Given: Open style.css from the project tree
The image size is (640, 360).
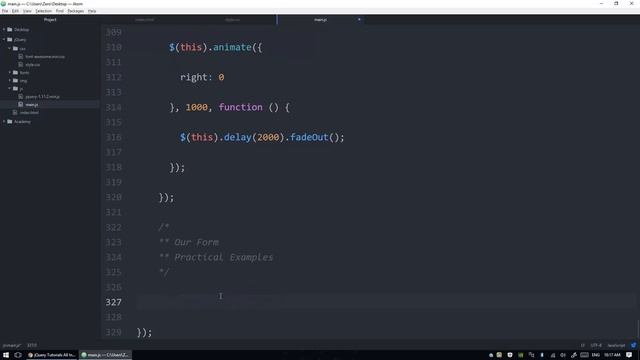Looking at the screenshot, I should (33, 64).
